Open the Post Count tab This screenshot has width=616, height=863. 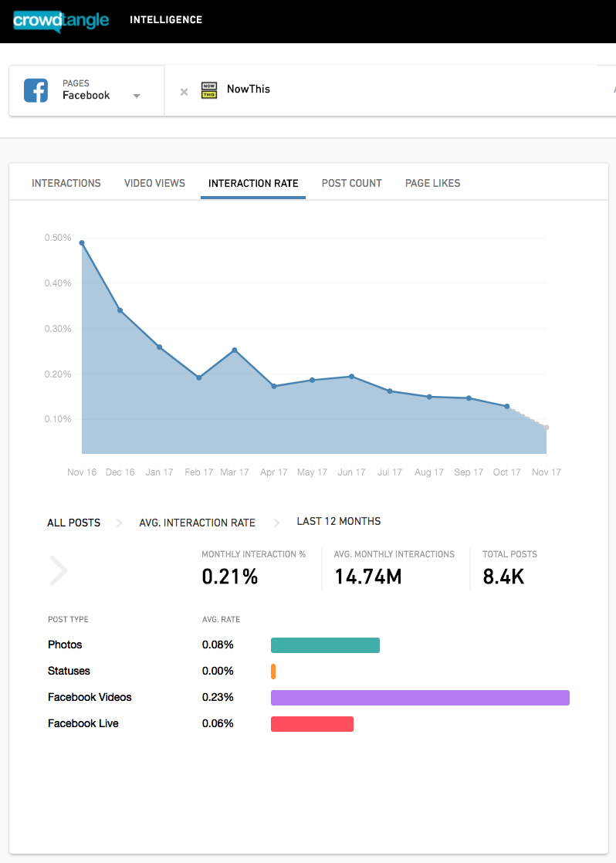pos(352,183)
